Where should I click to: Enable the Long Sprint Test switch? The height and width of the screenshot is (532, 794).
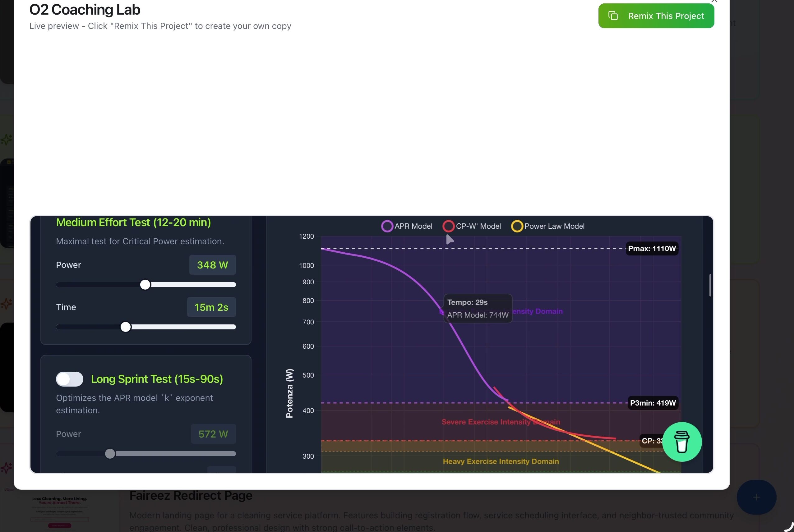click(70, 378)
